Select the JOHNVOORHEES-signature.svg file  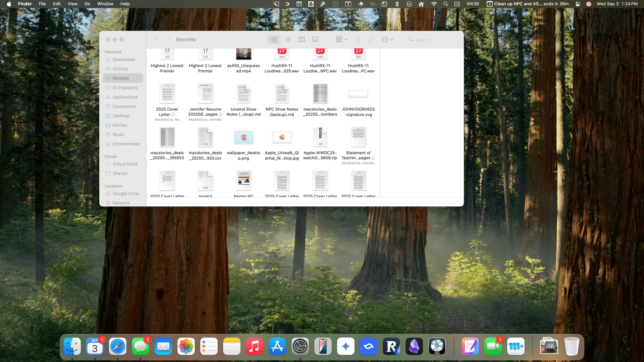358,94
